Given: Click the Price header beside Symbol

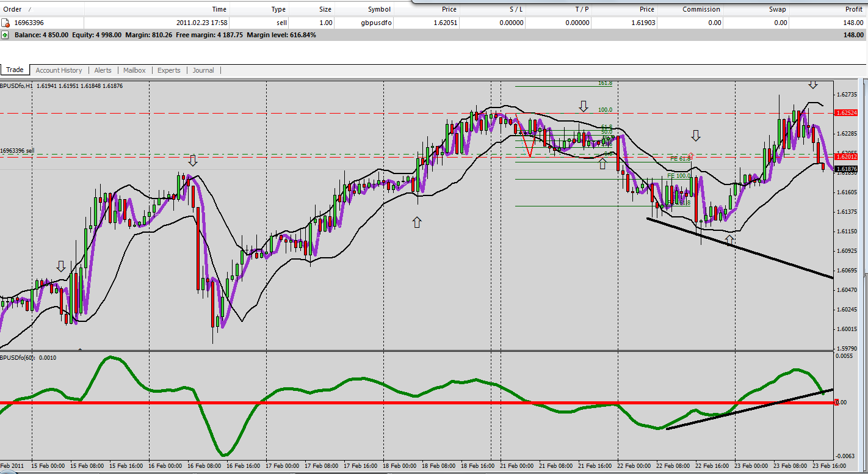Looking at the screenshot, I should point(449,9).
